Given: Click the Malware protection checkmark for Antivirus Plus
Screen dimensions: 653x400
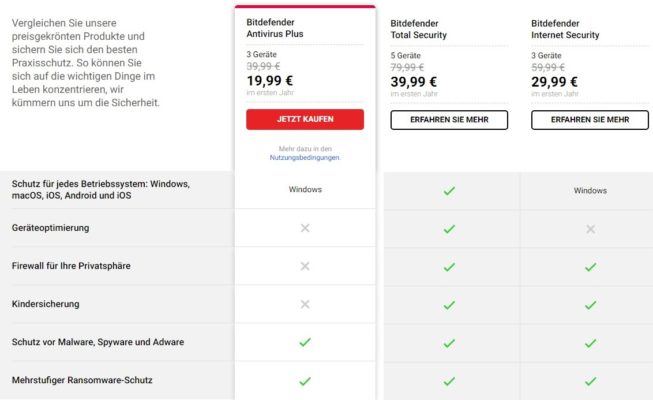Looking at the screenshot, I should tap(305, 342).
